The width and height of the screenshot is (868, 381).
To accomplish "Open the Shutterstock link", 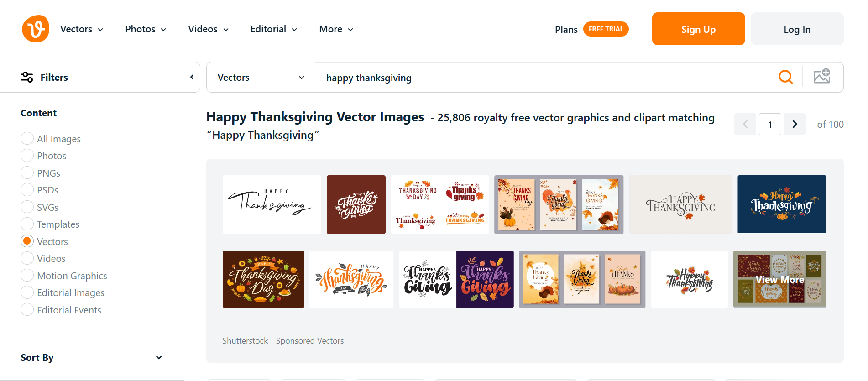I will pos(245,340).
